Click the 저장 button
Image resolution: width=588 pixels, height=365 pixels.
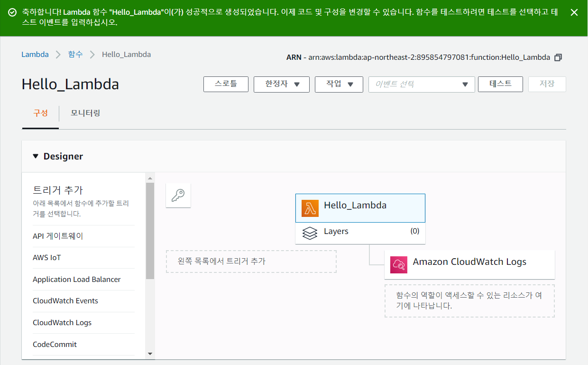[547, 84]
